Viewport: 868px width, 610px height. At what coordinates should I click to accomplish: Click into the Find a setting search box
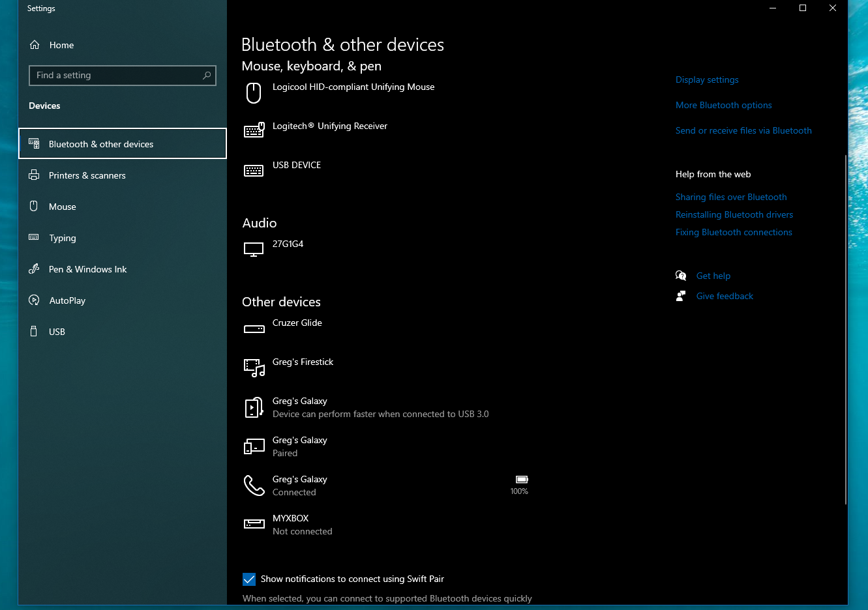pyautogui.click(x=123, y=76)
